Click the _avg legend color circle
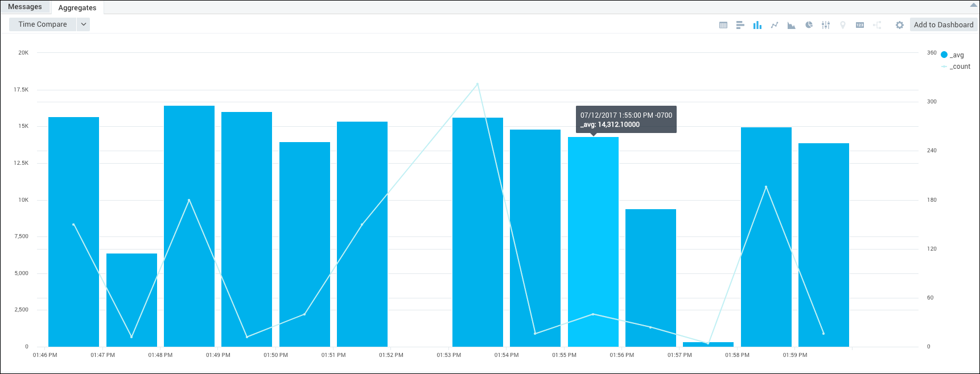Screen dimensions: 980x374 coord(944,55)
